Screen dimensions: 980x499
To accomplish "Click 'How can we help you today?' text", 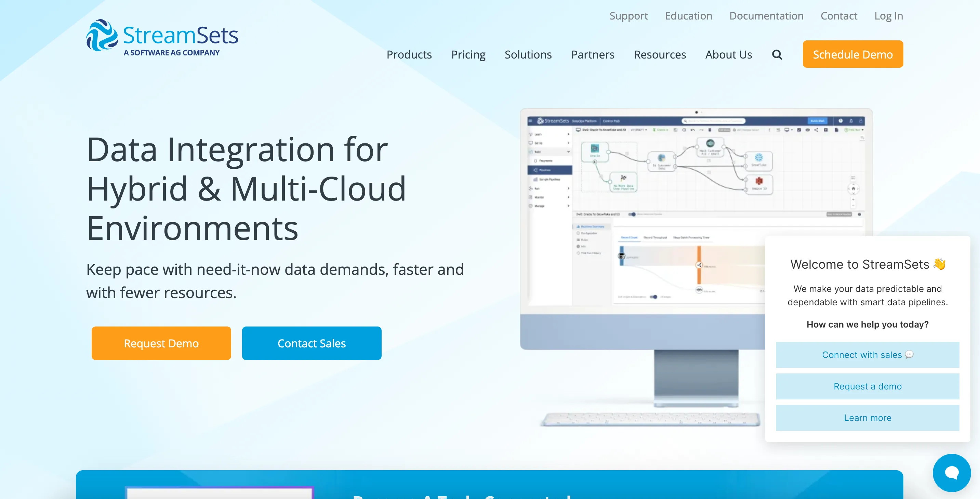I will click(x=868, y=324).
